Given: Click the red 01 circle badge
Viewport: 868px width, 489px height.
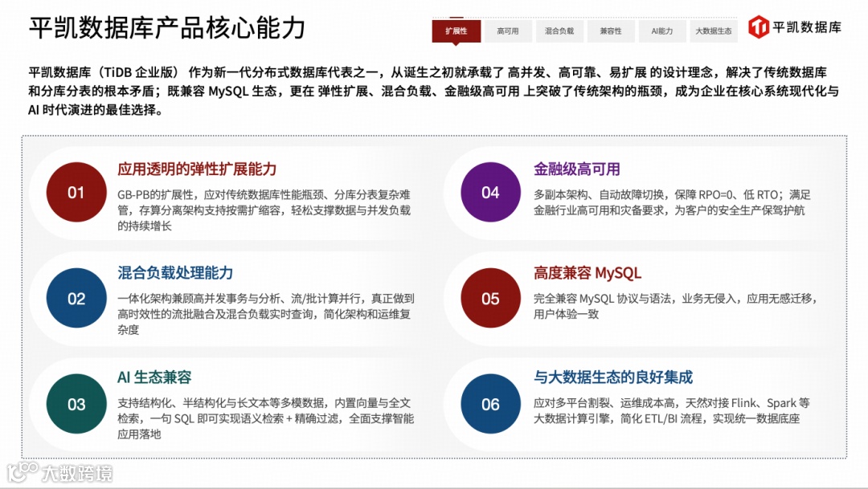Looking at the screenshot, I should coord(76,192).
